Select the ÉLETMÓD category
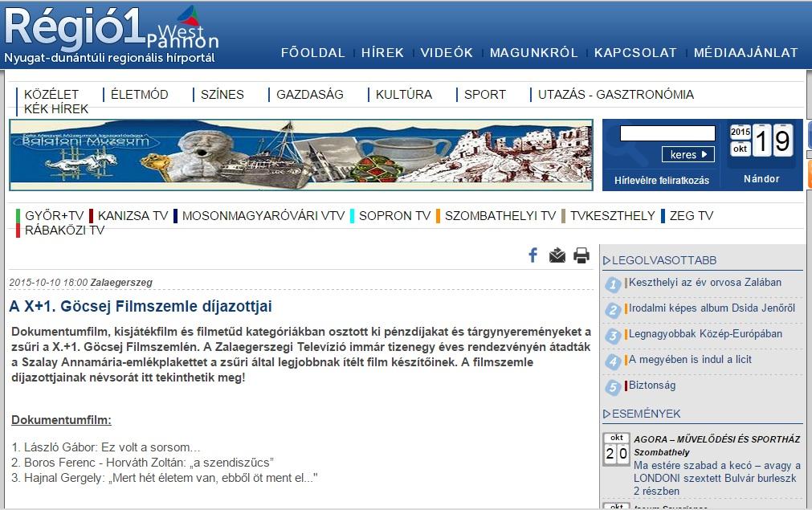Screen dimensions: 812x510 (139, 95)
